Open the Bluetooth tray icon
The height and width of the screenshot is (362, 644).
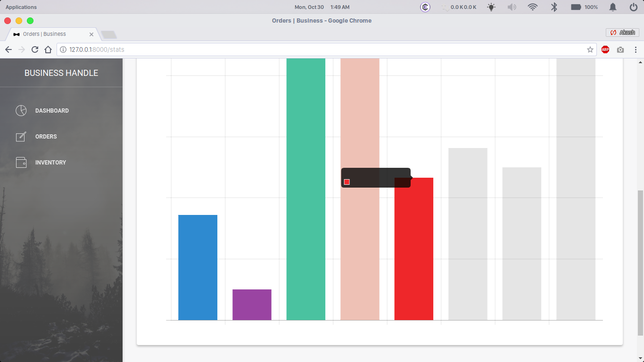tap(554, 7)
